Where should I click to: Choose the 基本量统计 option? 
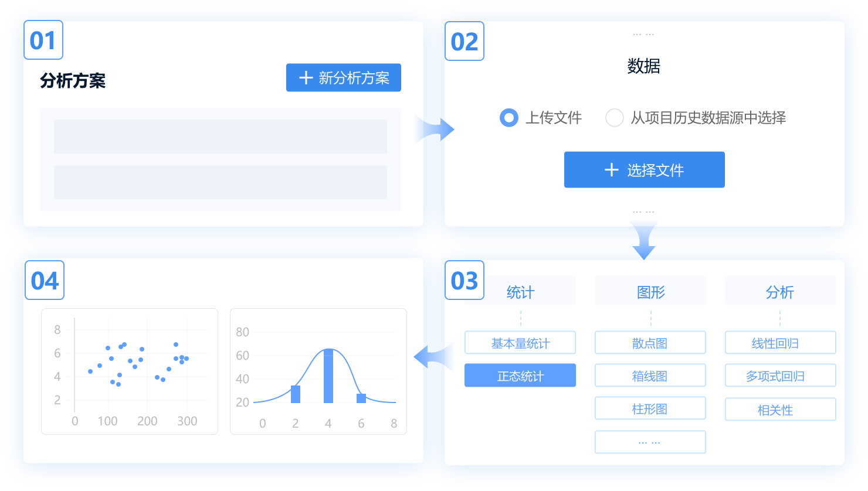[520, 343]
